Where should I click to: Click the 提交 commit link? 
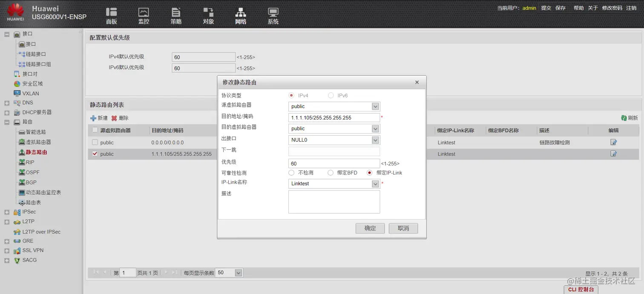546,8
